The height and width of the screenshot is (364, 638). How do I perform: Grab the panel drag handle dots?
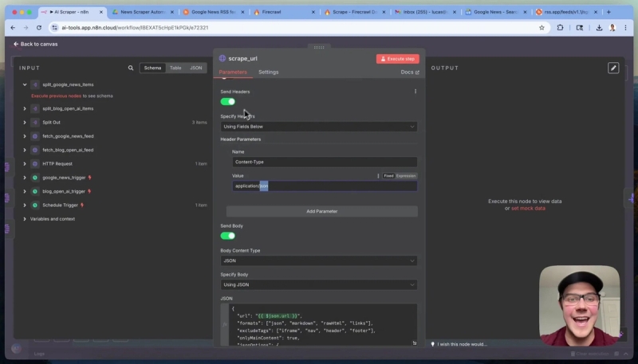tap(319, 48)
